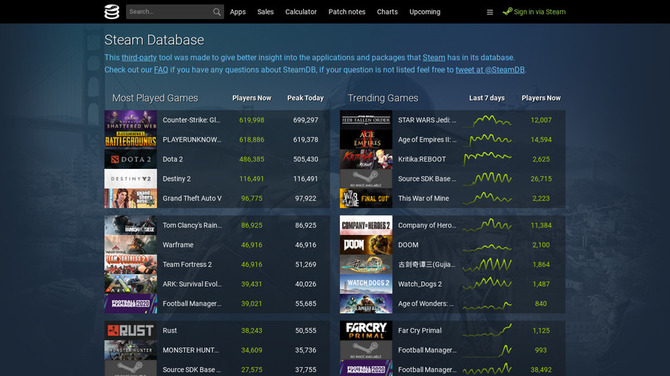This screenshot has width=670, height=376.
Task: Open the DOOM game name
Action: pos(408,245)
